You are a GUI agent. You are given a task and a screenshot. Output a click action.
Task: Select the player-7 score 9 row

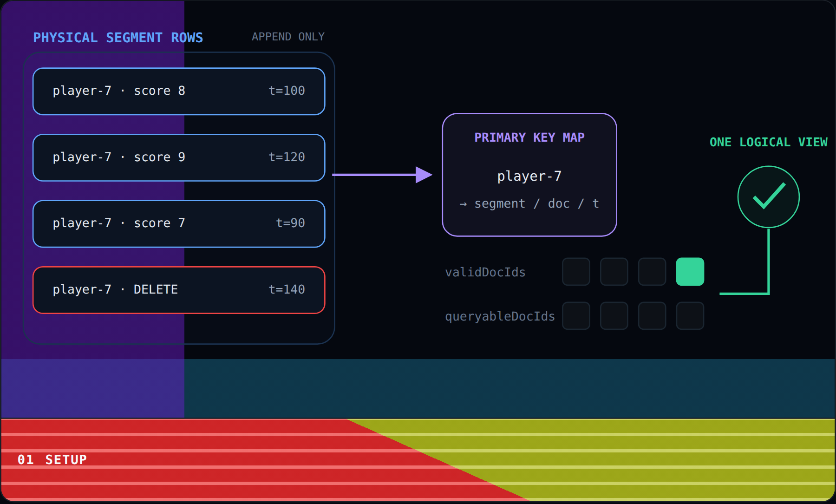pos(179,157)
